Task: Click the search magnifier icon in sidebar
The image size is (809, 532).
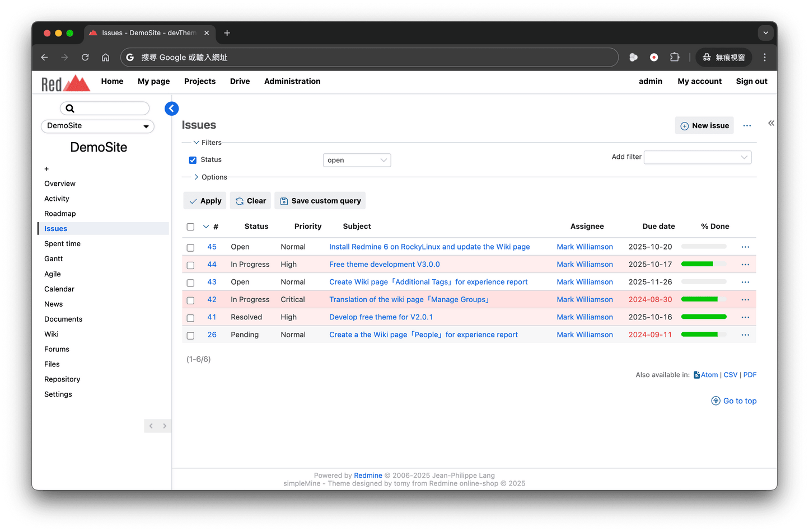Action: click(x=69, y=108)
